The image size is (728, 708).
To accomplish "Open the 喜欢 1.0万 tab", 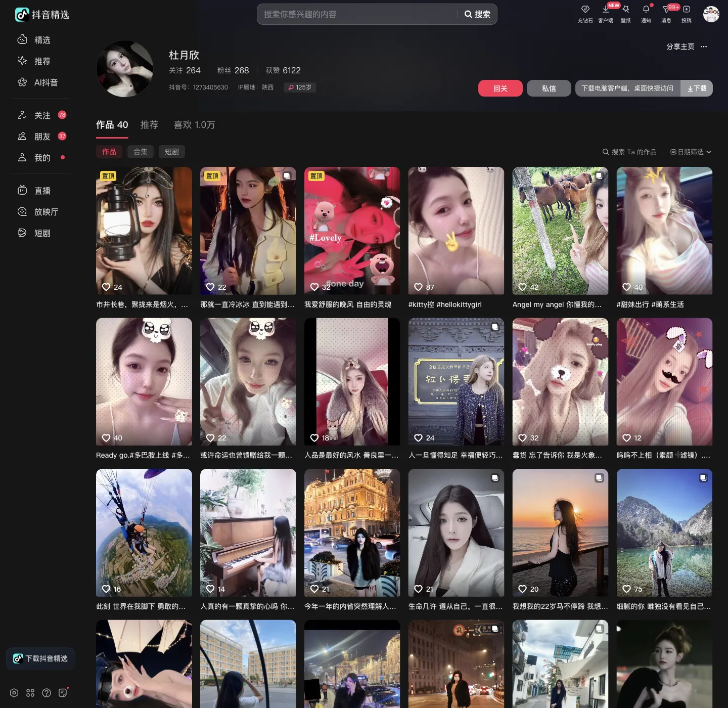I will [x=195, y=125].
